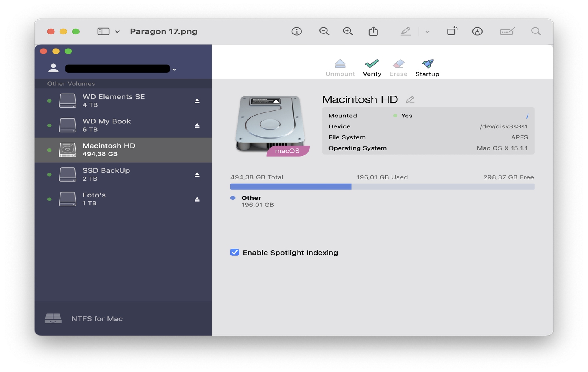Click the user account avatar icon
Screen dimensions: 588x372
click(x=53, y=68)
